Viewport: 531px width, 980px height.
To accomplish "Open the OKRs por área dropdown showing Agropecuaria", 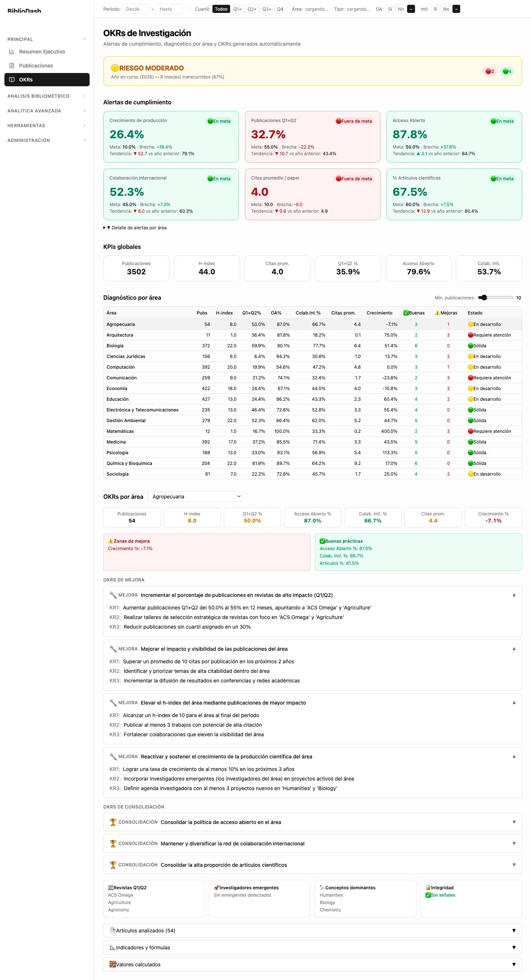I will point(195,497).
